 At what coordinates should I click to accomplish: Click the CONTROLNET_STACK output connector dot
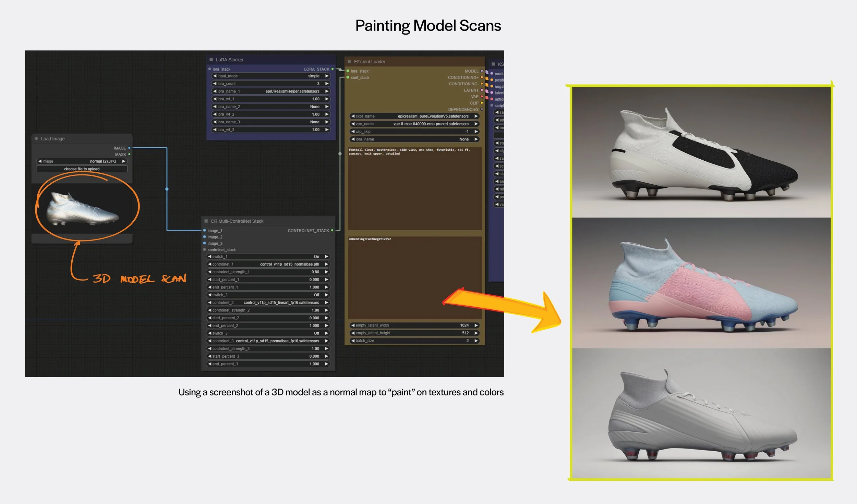tap(332, 231)
